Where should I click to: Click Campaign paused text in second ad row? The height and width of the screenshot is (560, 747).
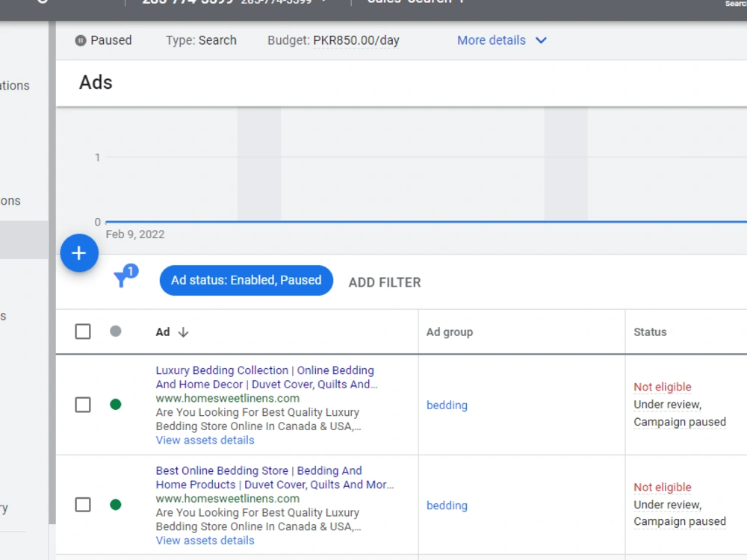pyautogui.click(x=679, y=521)
